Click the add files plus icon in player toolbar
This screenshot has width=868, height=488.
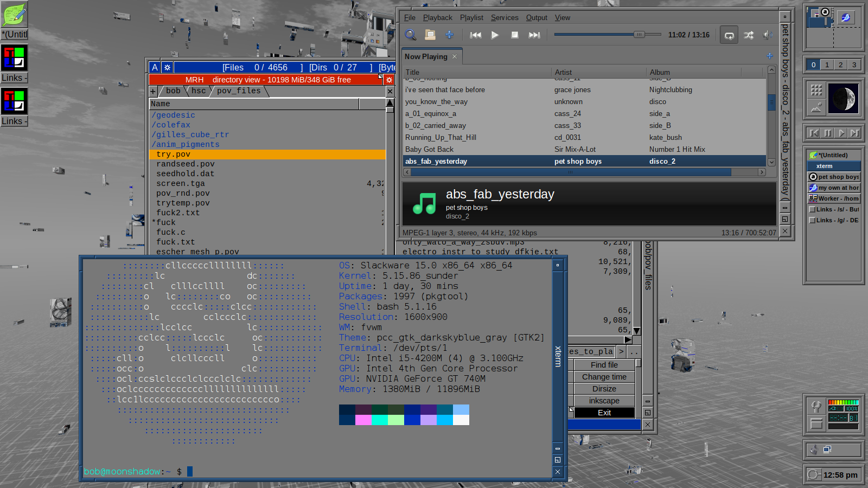449,35
